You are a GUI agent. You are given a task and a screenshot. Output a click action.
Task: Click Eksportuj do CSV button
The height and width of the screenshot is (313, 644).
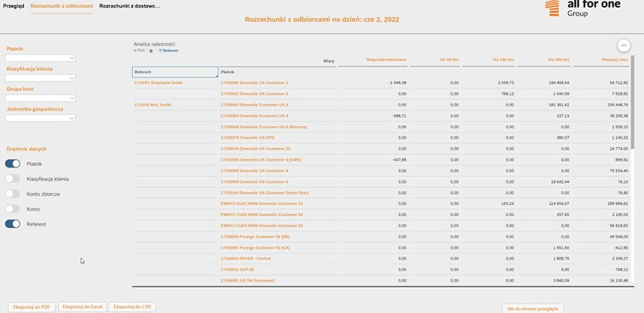(132, 307)
